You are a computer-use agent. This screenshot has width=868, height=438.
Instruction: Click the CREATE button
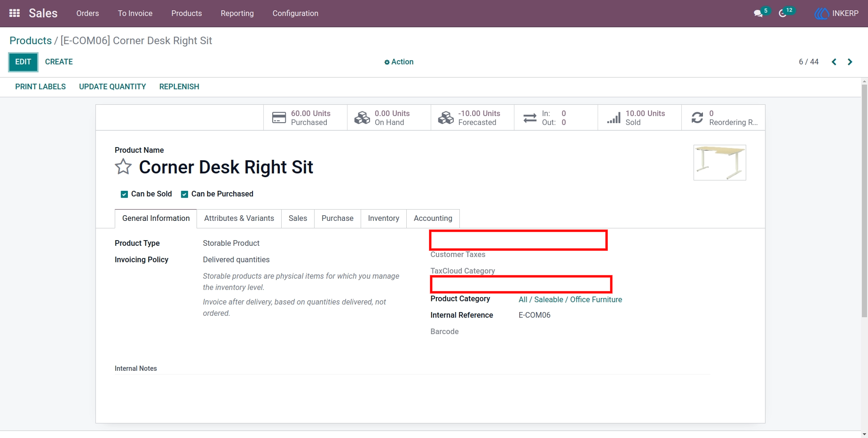click(59, 62)
